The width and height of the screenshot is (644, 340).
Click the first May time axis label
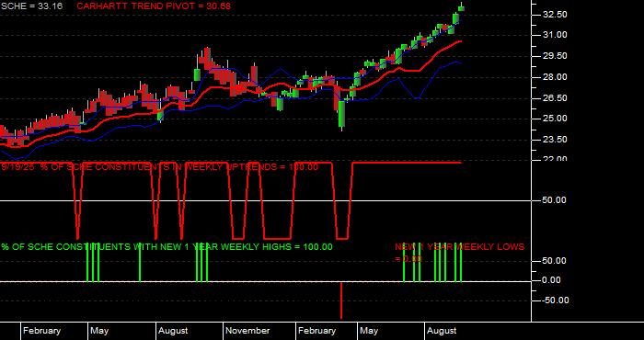click(99, 331)
